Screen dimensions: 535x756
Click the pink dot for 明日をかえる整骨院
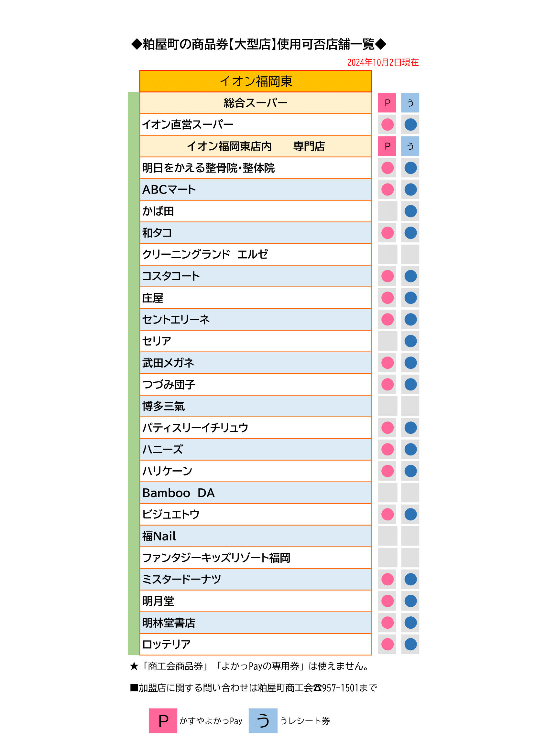tap(388, 168)
